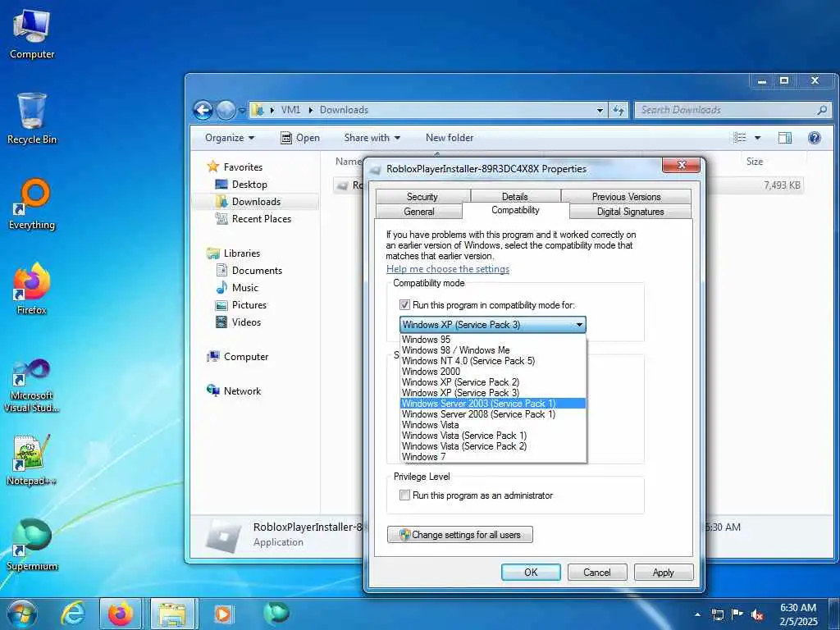The image size is (840, 630).
Task: Select the Microsoft Visual Studio desktop shortcut
Action: pyautogui.click(x=32, y=386)
